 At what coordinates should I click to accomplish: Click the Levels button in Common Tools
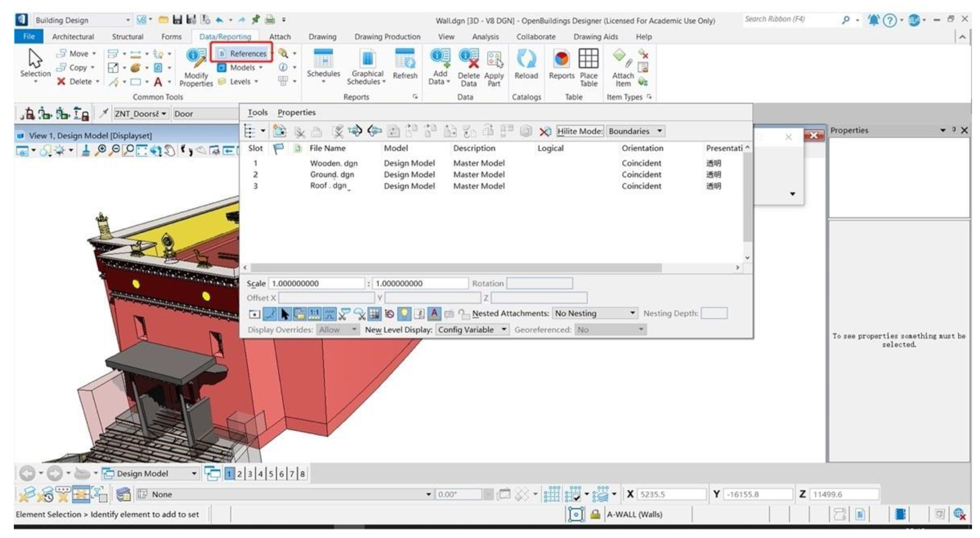coord(240,81)
